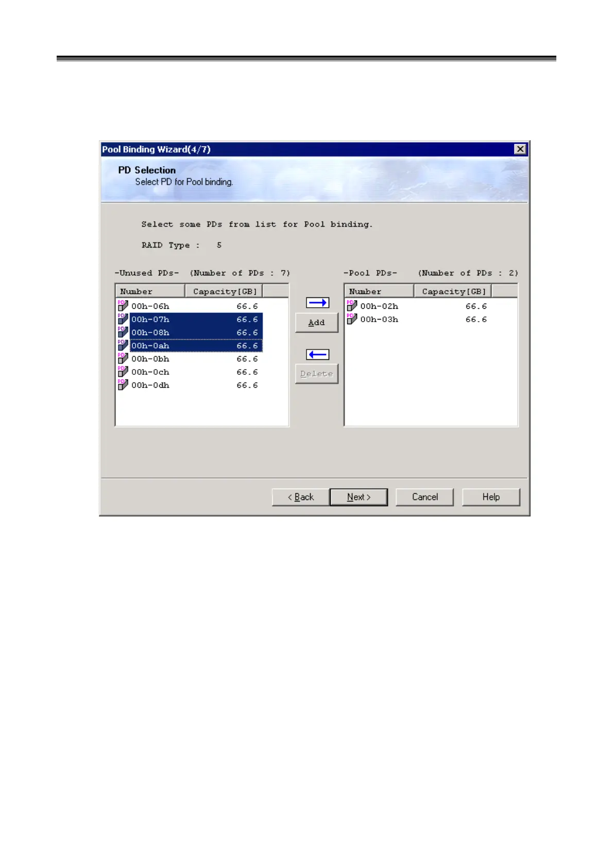Viewport: 613px width, 868px height.
Task: Click PD icon beside 00h-07h
Action: tap(123, 319)
